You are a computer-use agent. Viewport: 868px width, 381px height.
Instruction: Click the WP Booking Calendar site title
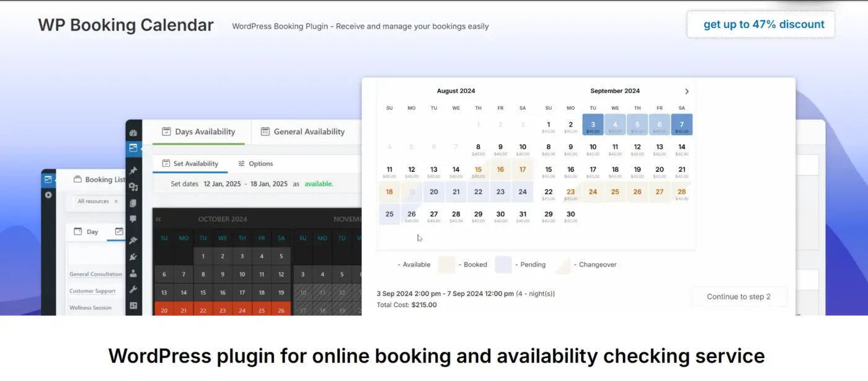(x=126, y=25)
